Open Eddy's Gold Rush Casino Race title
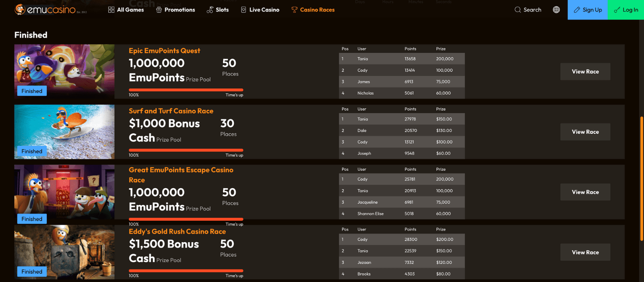The image size is (644, 282). [177, 232]
